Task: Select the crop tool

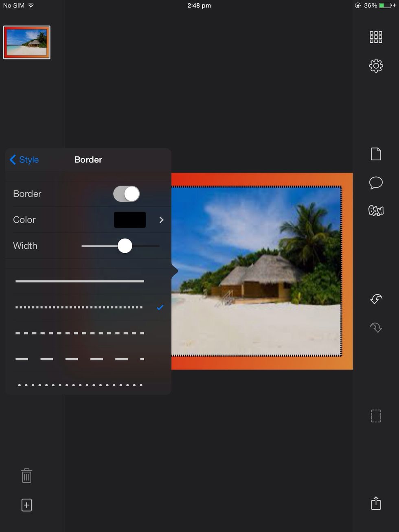Action: pos(375,416)
